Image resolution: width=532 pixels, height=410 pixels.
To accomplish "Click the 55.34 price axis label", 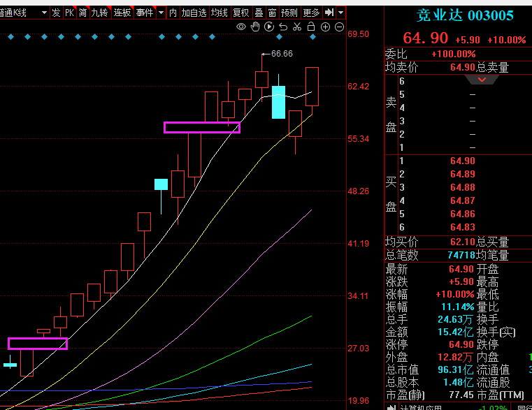I will pyautogui.click(x=359, y=139).
